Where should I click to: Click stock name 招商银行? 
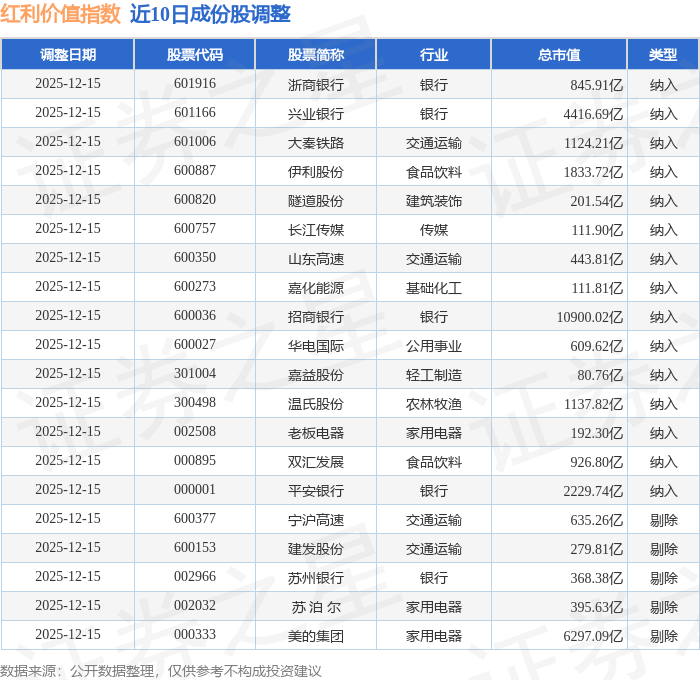(316, 317)
